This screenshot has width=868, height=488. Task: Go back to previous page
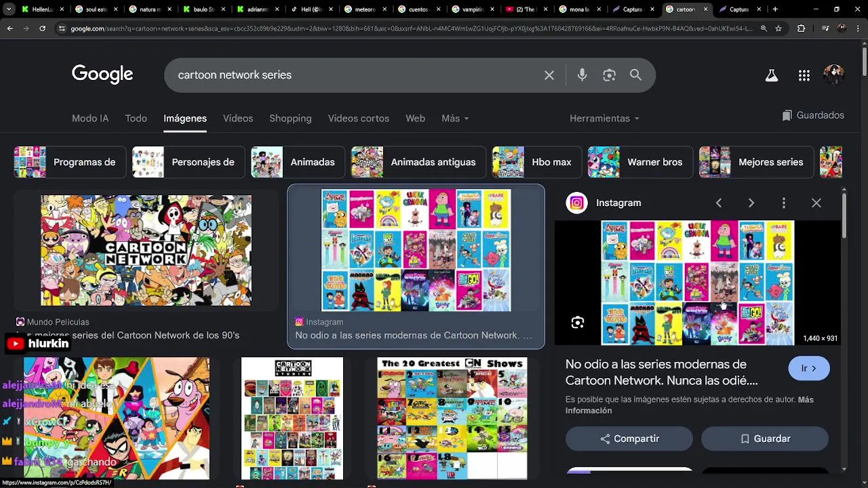coord(9,28)
